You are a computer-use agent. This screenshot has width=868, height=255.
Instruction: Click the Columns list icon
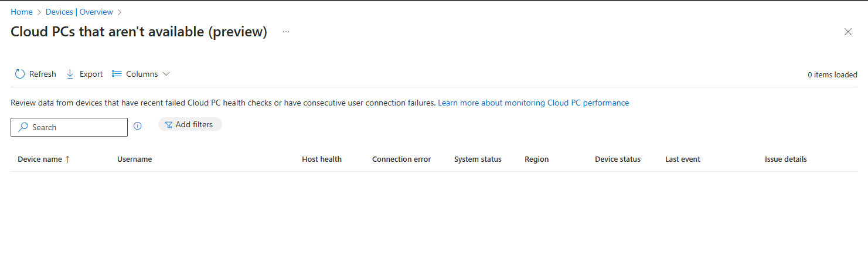[x=117, y=74]
